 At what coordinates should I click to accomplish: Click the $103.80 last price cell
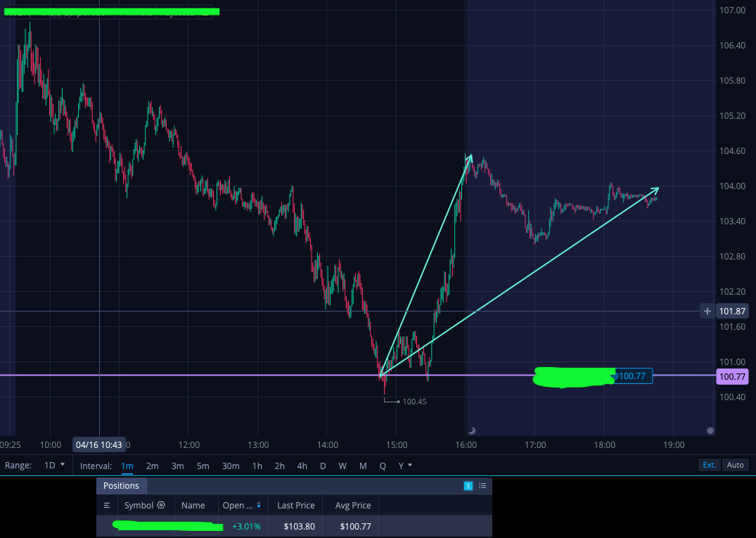tap(300, 527)
